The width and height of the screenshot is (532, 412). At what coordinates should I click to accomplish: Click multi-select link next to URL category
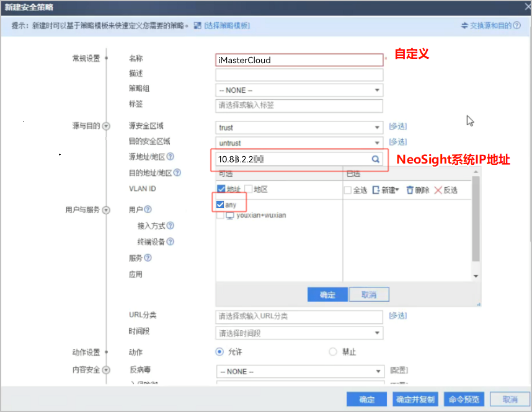pyautogui.click(x=397, y=315)
